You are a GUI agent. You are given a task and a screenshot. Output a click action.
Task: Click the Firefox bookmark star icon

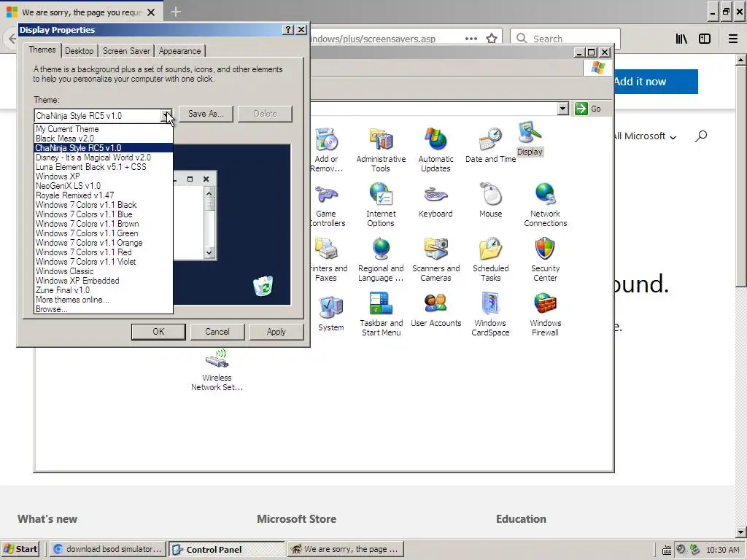(x=492, y=39)
